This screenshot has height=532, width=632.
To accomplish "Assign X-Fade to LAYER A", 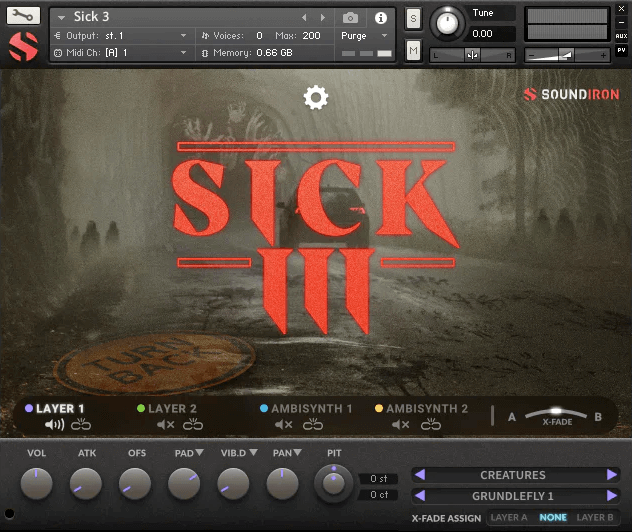I will point(509,518).
